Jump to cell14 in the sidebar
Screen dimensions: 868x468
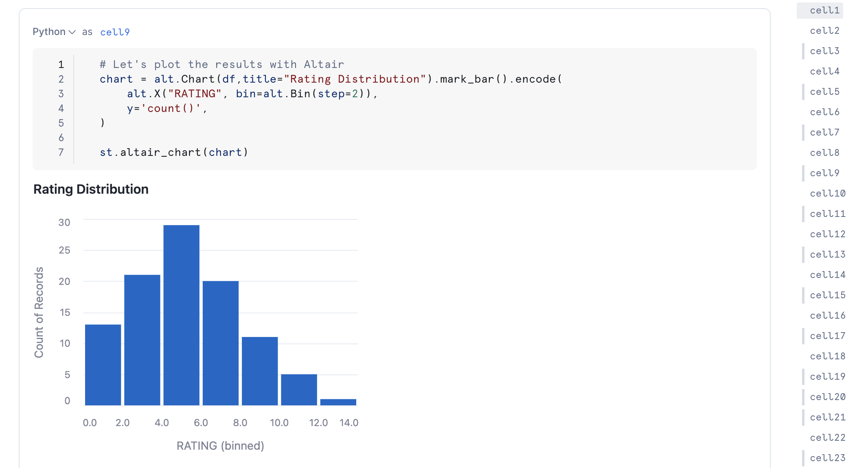827,275
